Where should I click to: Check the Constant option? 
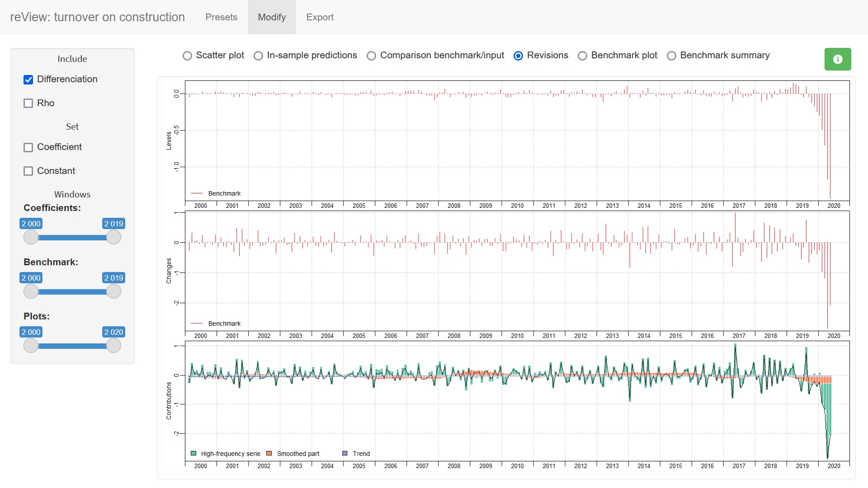pos(28,171)
